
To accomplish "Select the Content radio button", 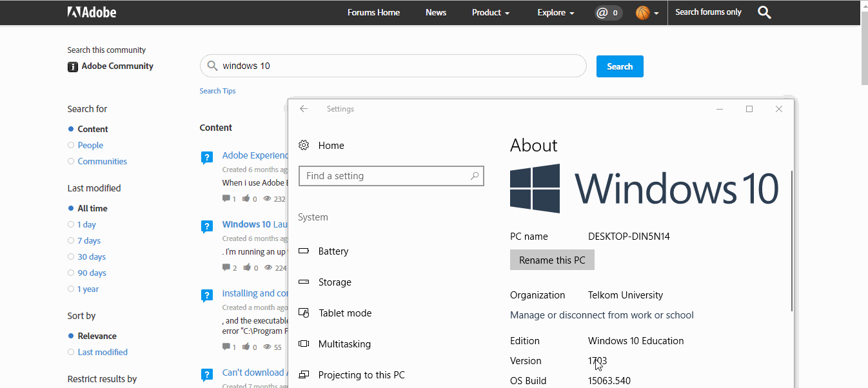I will [71, 129].
